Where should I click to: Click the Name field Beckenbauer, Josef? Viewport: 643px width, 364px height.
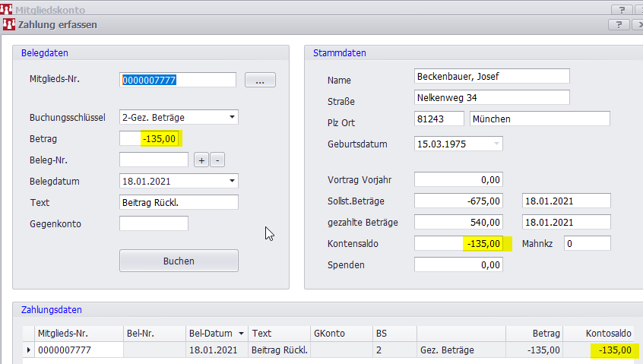[x=492, y=77]
